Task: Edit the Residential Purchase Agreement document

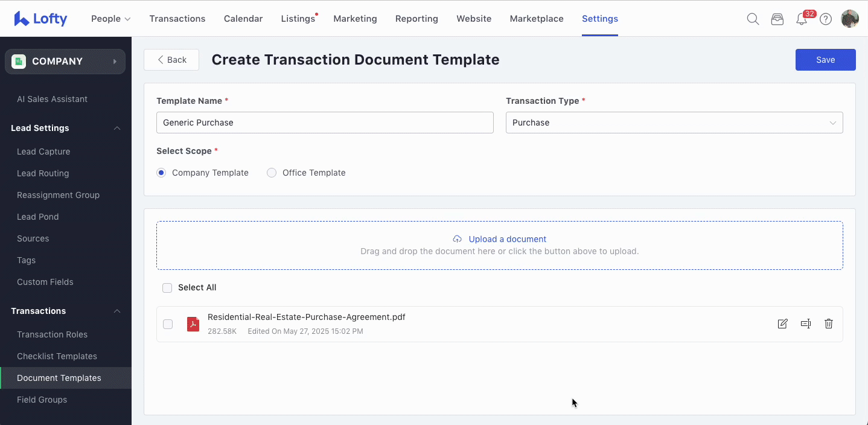Action: pos(783,324)
